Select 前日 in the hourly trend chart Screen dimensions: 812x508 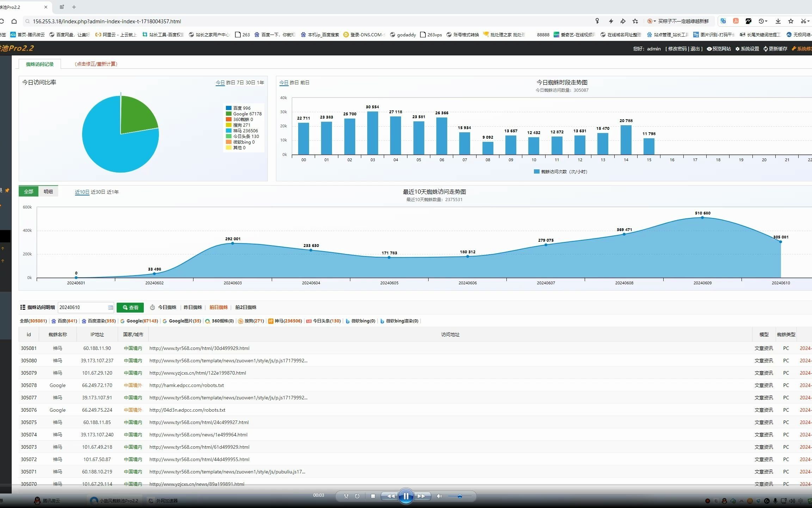[304, 83]
